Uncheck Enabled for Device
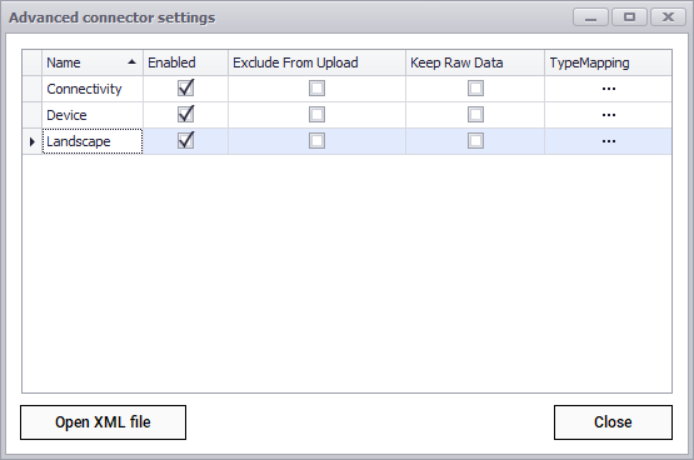 click(x=185, y=114)
